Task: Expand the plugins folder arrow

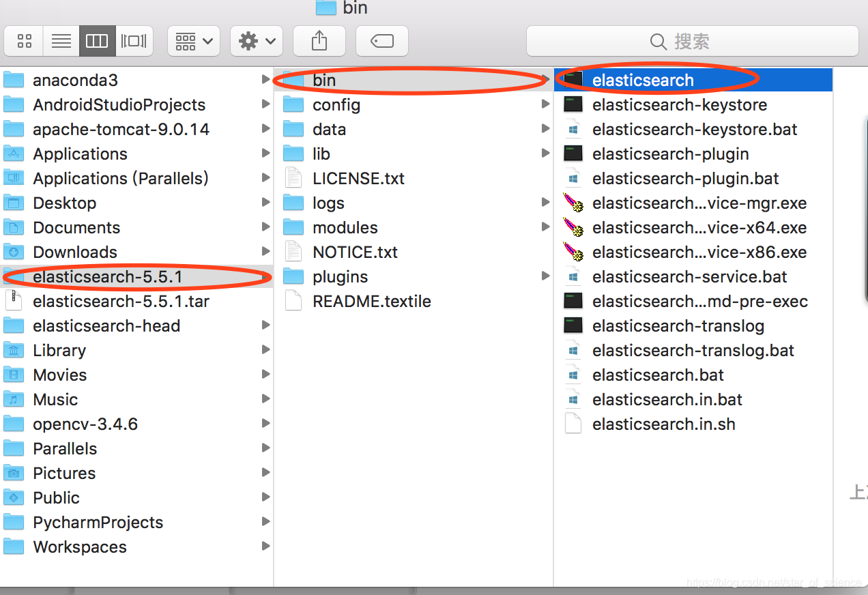Action: (x=545, y=276)
